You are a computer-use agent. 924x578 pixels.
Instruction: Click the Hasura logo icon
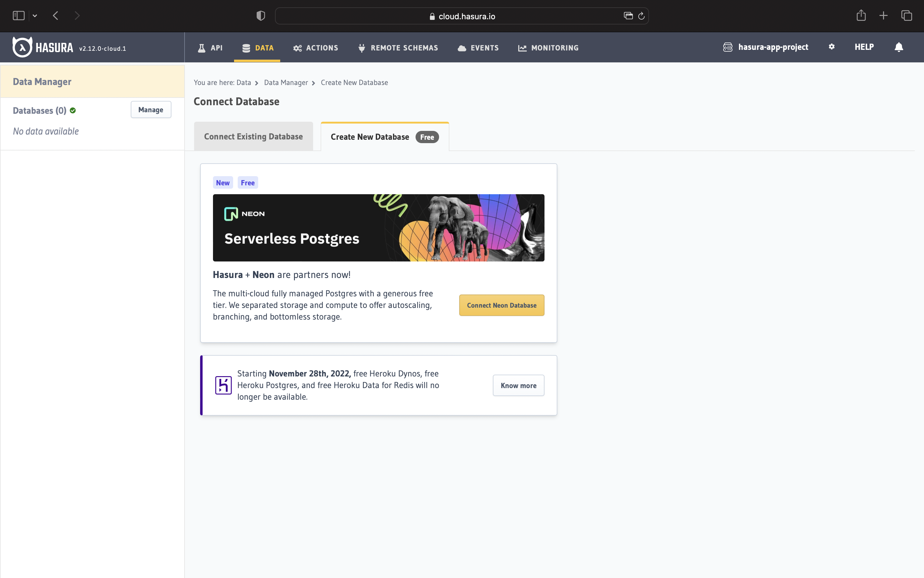coord(22,47)
